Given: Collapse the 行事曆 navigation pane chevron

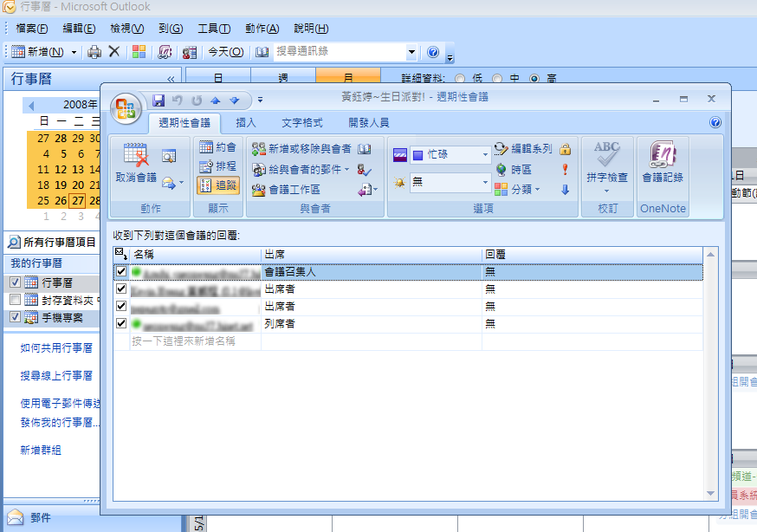Looking at the screenshot, I should coord(171,79).
